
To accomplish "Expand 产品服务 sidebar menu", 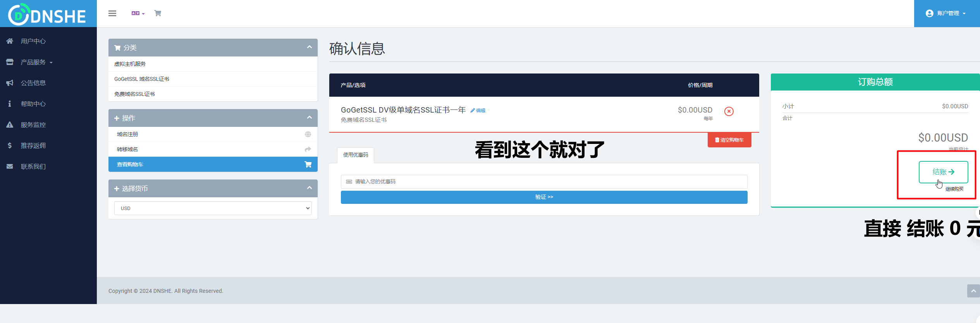I will tap(36, 62).
